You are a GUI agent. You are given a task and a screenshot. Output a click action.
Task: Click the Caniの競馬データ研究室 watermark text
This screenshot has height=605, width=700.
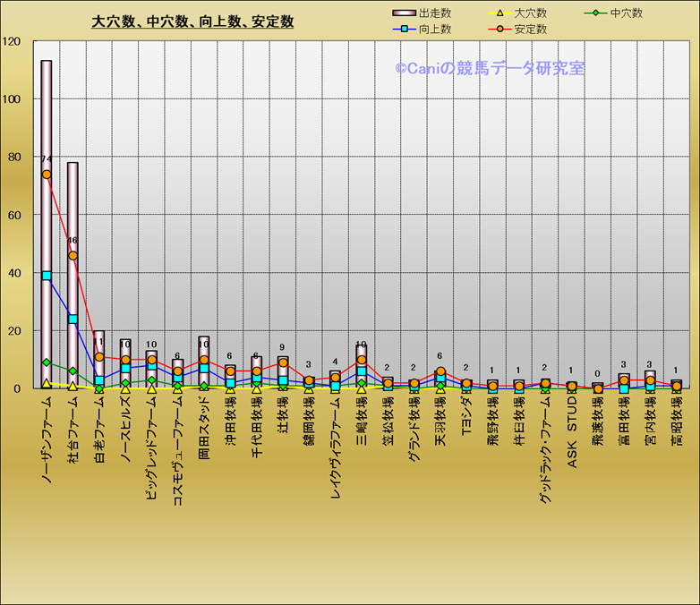490,68
